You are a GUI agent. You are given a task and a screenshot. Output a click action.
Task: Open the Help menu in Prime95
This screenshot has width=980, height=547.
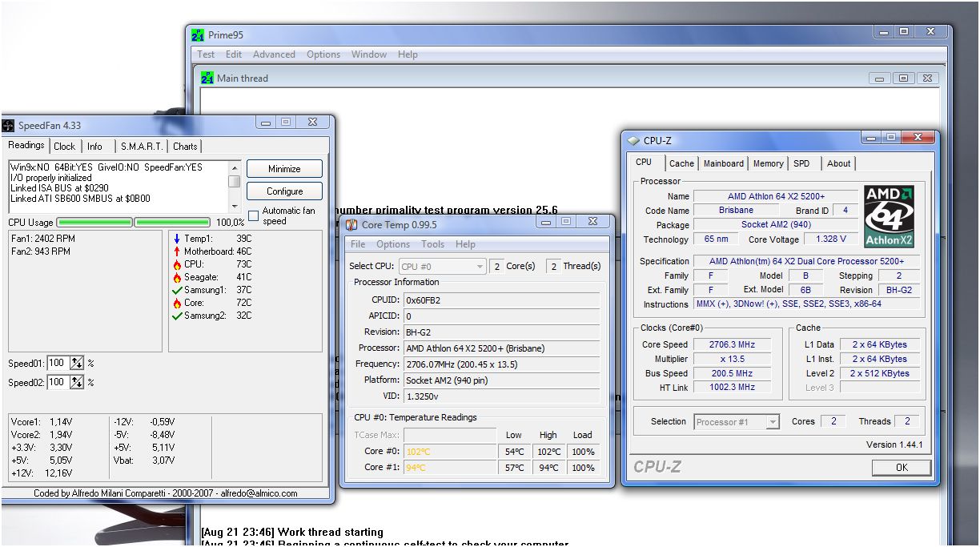(408, 54)
